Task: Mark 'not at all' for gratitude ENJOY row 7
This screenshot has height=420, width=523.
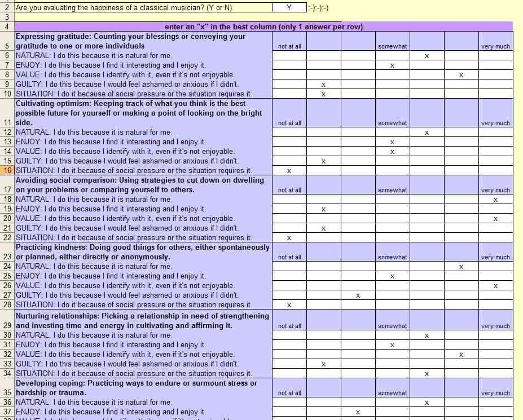Action: coord(289,65)
